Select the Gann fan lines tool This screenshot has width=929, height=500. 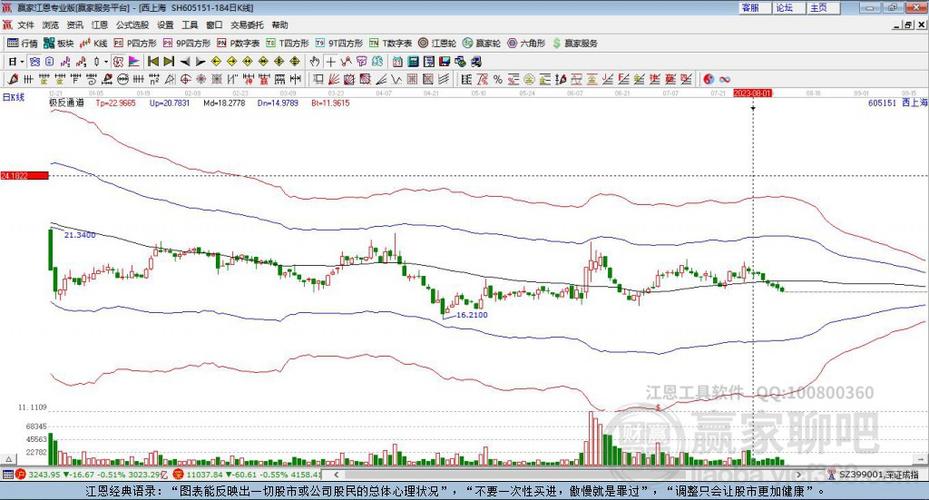333,79
